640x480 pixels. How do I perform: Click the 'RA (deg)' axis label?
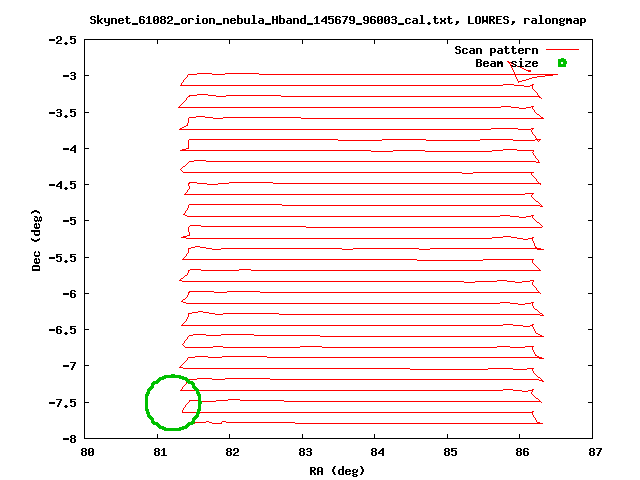pyautogui.click(x=337, y=471)
